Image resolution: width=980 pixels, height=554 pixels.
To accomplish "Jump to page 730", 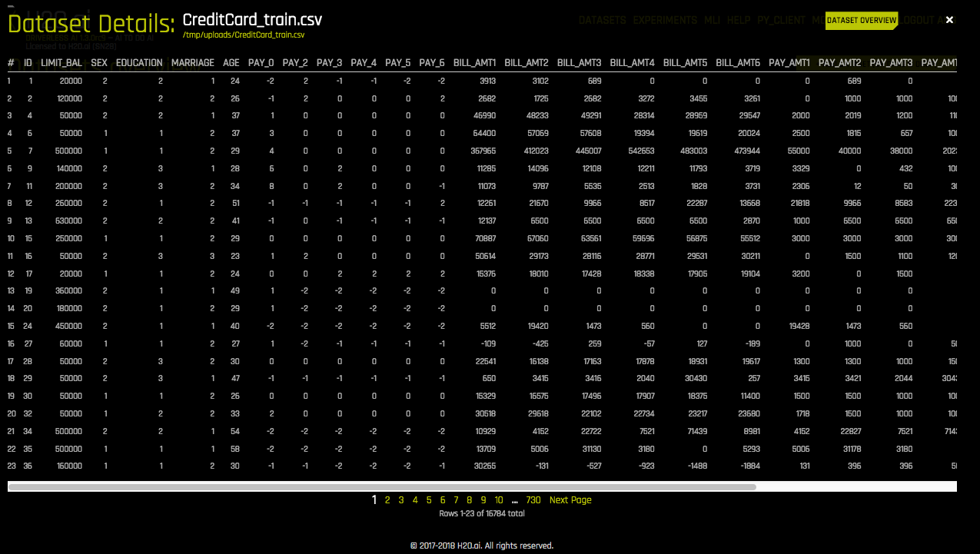I will (x=533, y=499).
